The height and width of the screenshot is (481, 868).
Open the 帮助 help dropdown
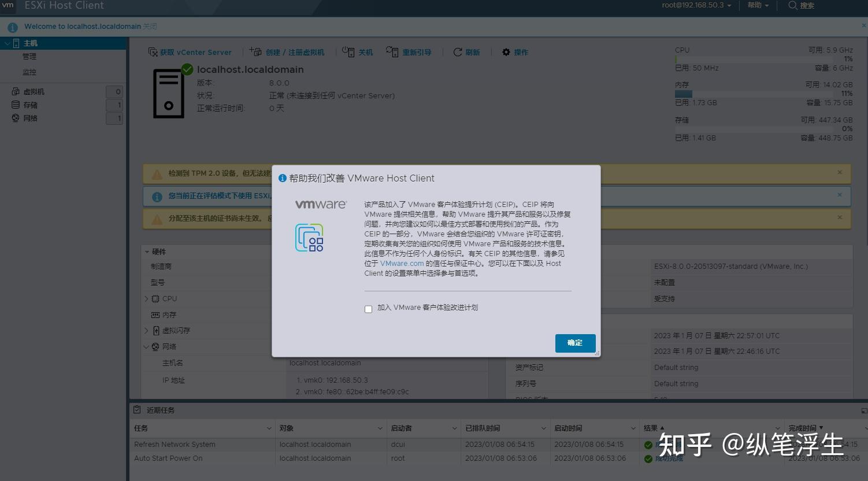(x=758, y=5)
